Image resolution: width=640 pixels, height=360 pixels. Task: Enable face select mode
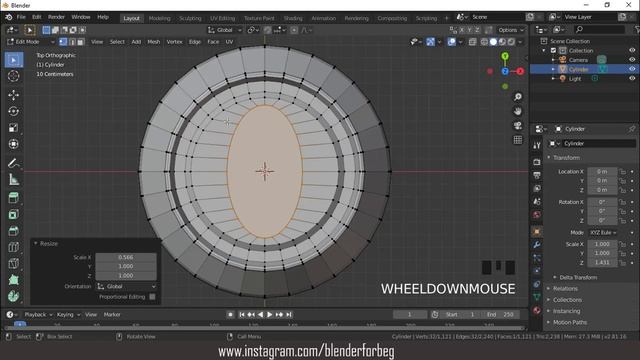coord(80,42)
